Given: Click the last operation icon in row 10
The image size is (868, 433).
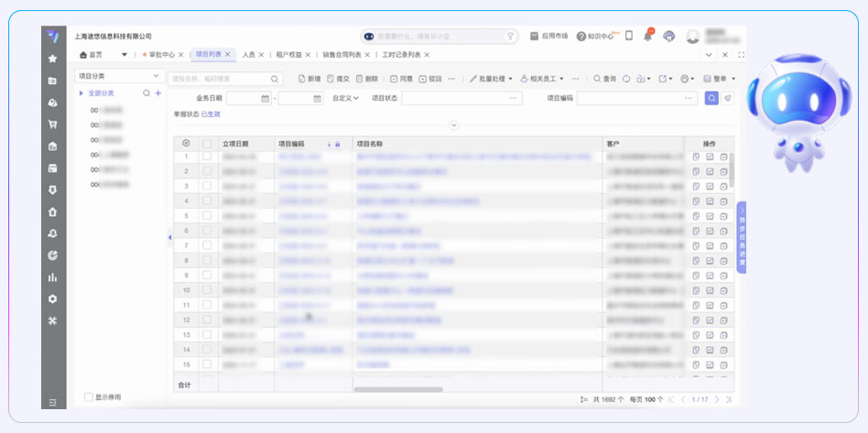Looking at the screenshot, I should click(723, 290).
